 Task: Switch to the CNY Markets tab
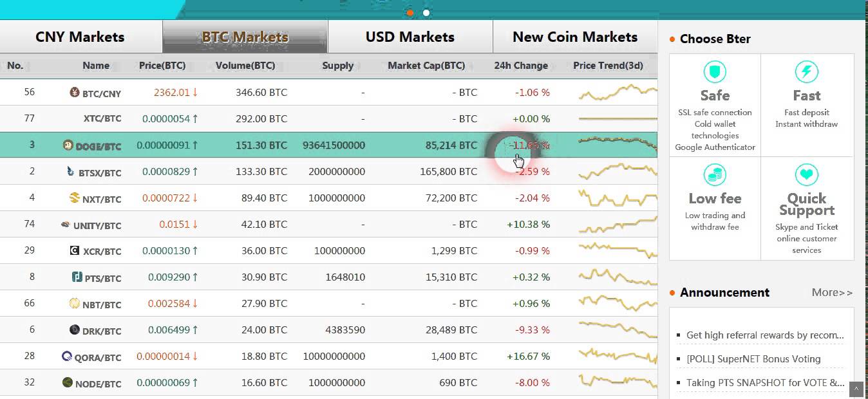(80, 37)
